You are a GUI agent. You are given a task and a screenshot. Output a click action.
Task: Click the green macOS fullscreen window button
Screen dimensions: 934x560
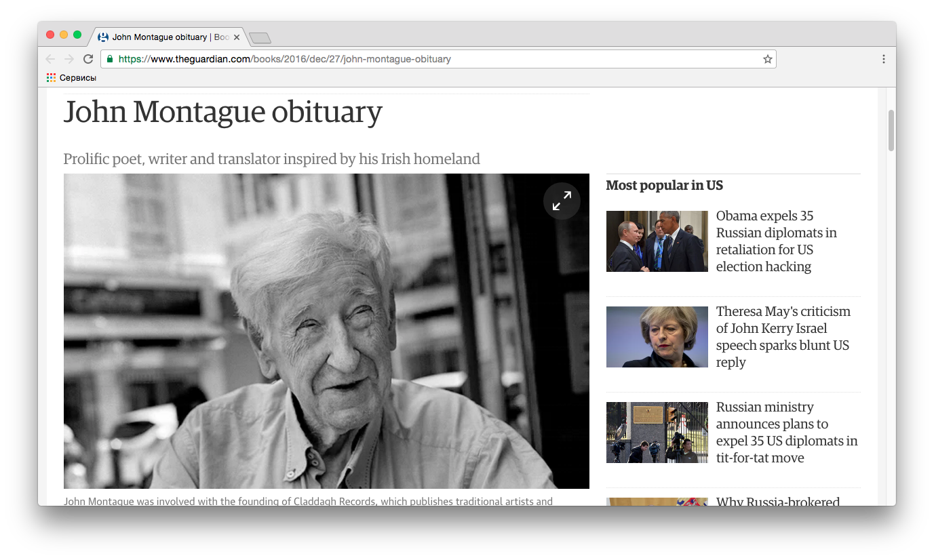(x=77, y=35)
